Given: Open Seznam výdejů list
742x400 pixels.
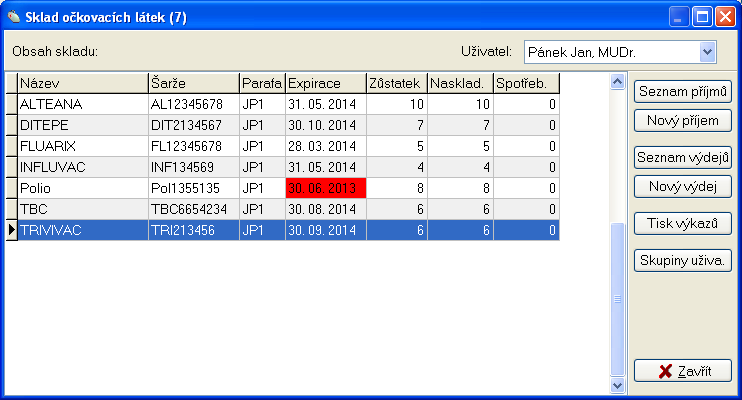Looking at the screenshot, I should click(683, 157).
